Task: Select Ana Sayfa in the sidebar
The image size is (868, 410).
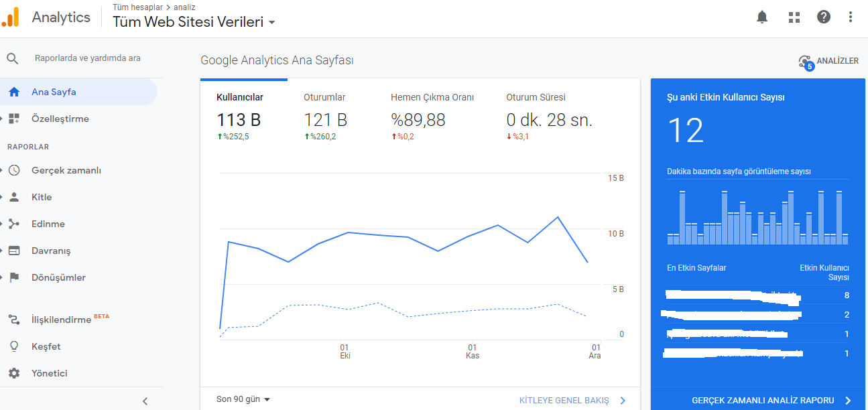Action: click(x=78, y=92)
